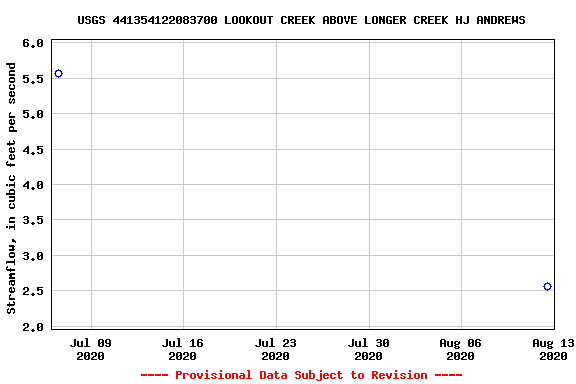Screen dimensions: 576x384
Task: Click the data point near 5.5 cfs
Action: point(58,73)
